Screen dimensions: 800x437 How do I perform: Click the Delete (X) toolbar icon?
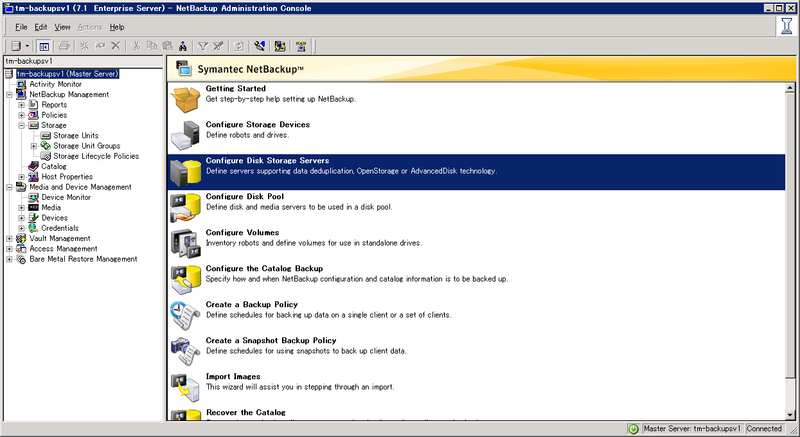116,46
